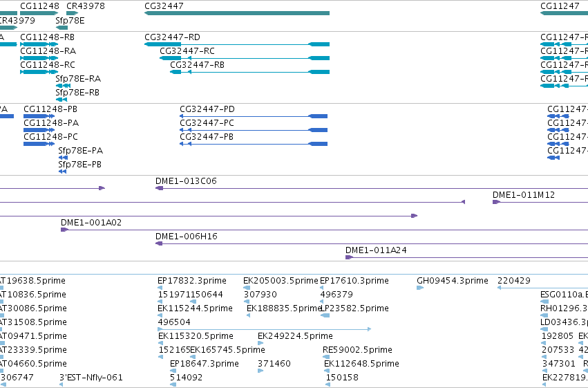Click the 3'EST-Nfly-061 label
The width and height of the screenshot is (588, 388).
tap(91, 378)
